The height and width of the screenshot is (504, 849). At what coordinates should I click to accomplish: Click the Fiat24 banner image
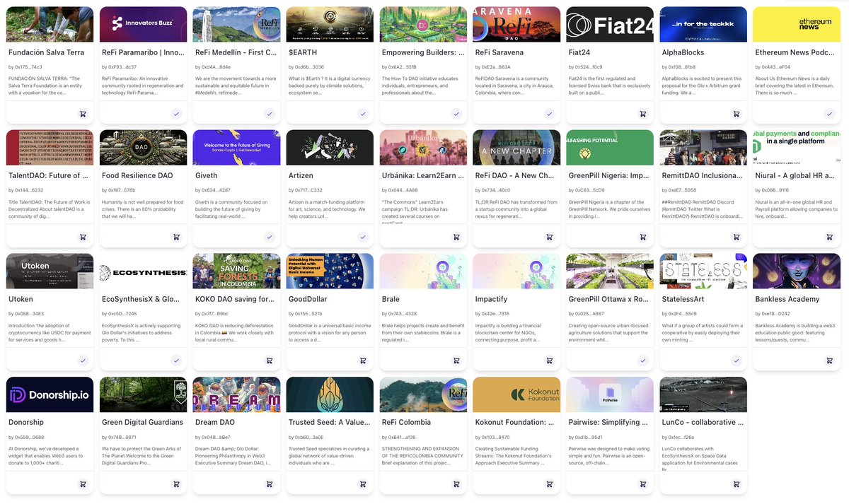(610, 25)
